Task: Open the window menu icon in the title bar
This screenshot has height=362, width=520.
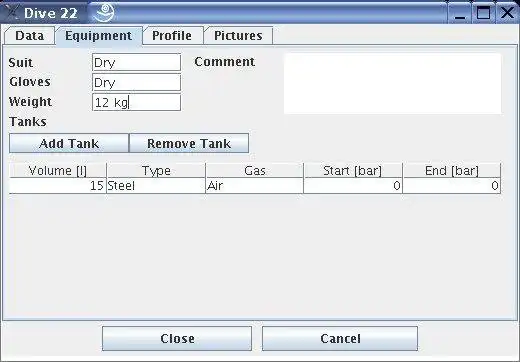Action: click(12, 13)
